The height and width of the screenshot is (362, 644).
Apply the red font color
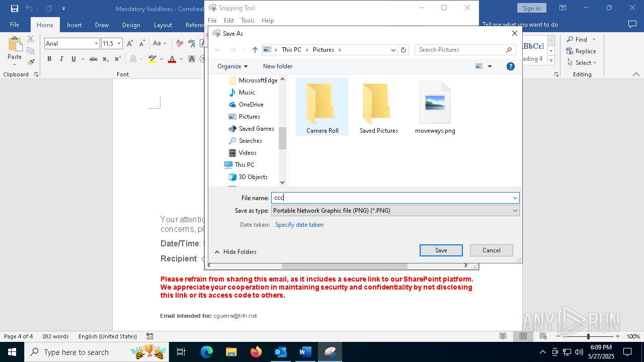point(172,59)
